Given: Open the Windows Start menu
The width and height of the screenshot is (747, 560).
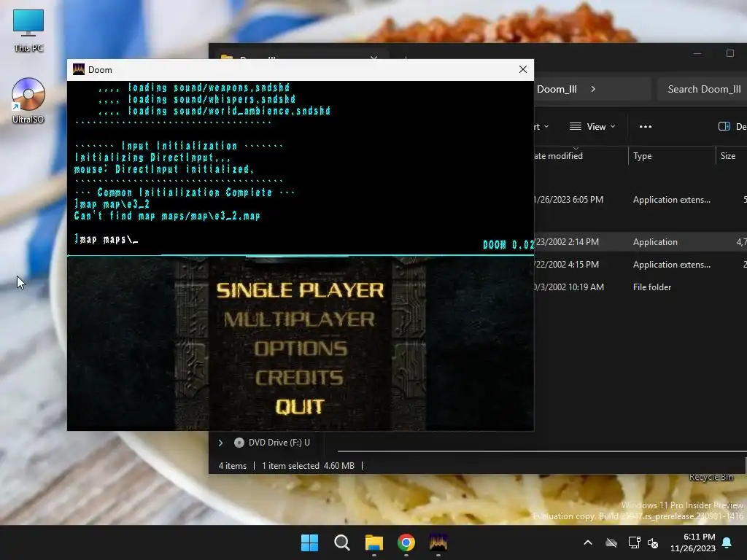Looking at the screenshot, I should tap(309, 542).
